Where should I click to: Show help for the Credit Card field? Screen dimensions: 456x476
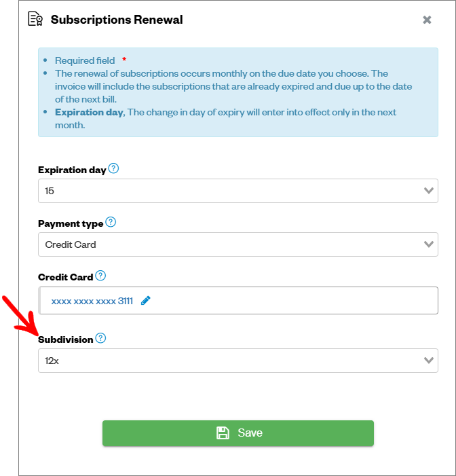pyautogui.click(x=100, y=276)
